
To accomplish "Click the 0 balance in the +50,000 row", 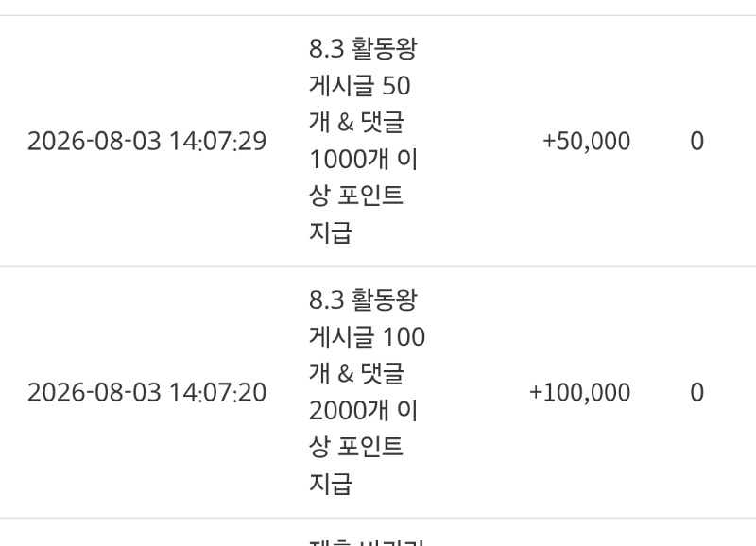I will point(697,141).
